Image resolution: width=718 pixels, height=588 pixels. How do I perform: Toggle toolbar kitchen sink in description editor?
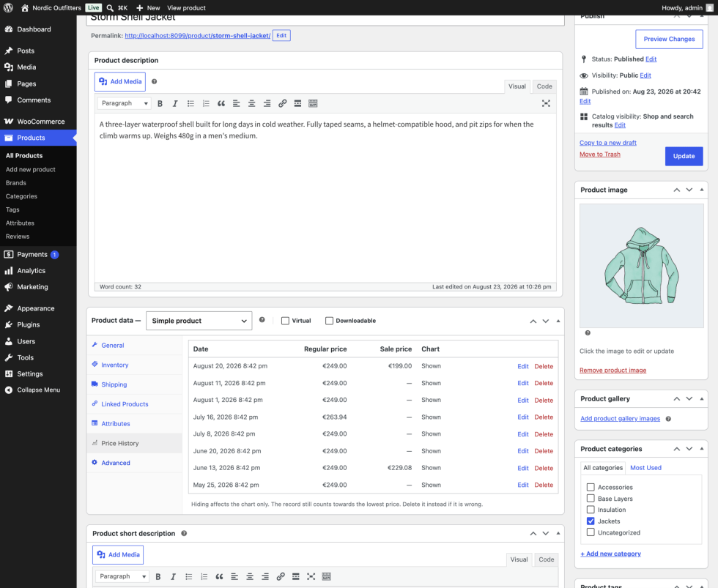(x=313, y=103)
